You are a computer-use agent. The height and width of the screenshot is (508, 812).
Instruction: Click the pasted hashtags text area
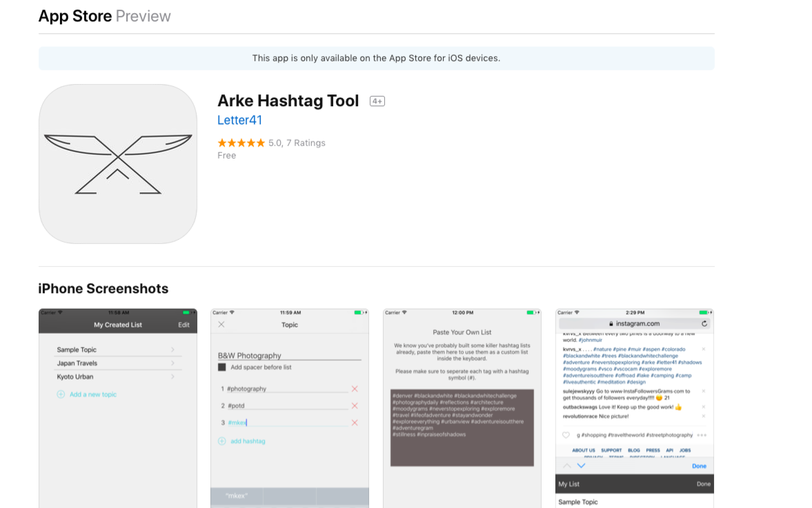(462, 428)
